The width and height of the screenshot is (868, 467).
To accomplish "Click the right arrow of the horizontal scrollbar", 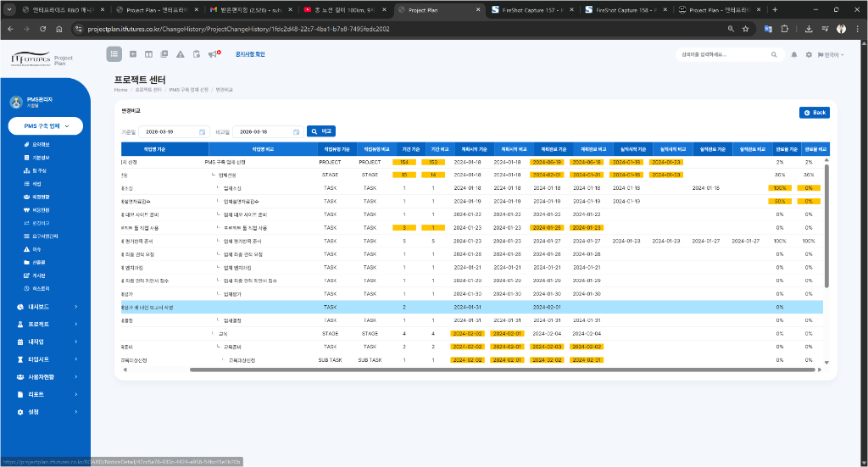I will tap(820, 370).
